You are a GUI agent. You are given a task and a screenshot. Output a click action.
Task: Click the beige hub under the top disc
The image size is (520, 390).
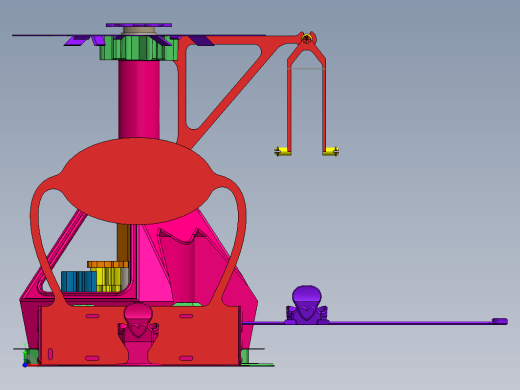139,30
